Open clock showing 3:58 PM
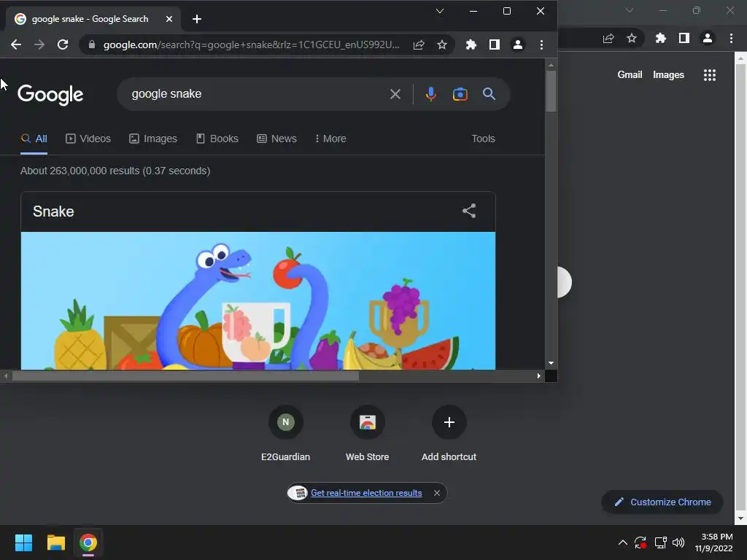 tap(713, 542)
